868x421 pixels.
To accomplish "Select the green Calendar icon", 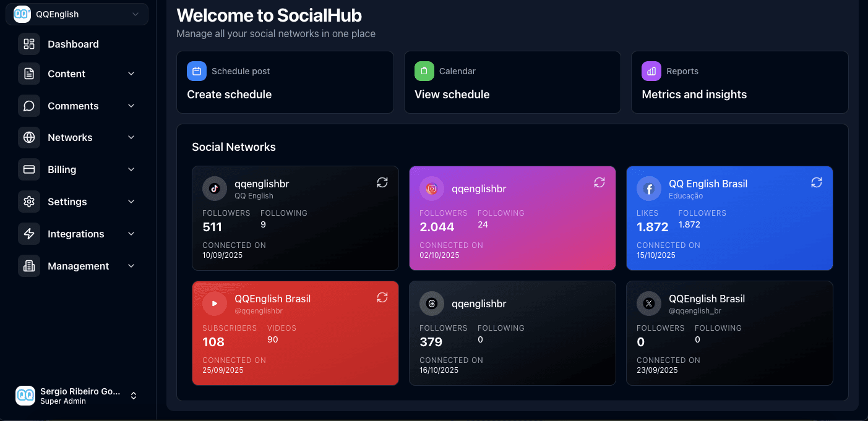I will 424,71.
